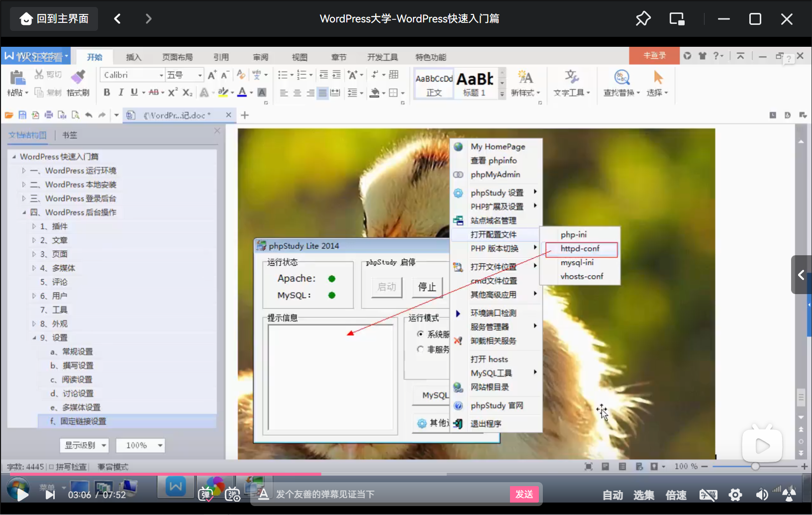Open the Review ribbon tab
This screenshot has width=812, height=515.
click(x=260, y=57)
